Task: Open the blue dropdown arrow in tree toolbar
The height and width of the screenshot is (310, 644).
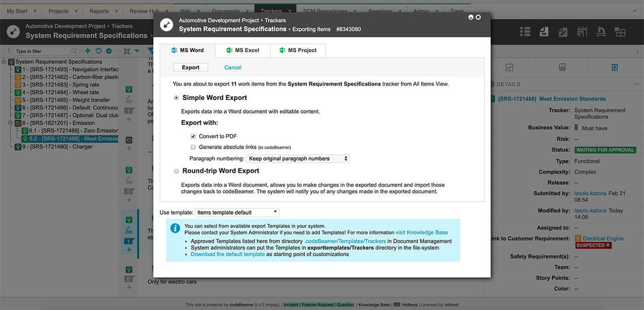Action: [x=137, y=51]
